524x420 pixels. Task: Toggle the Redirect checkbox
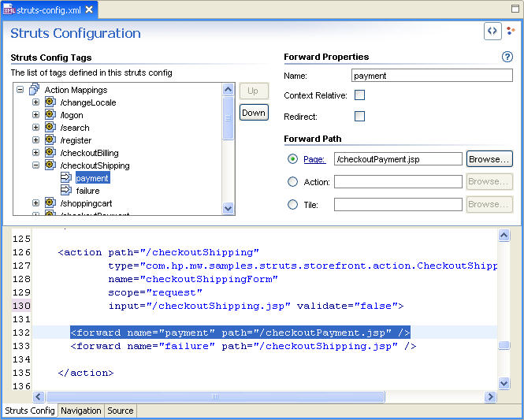pos(359,117)
